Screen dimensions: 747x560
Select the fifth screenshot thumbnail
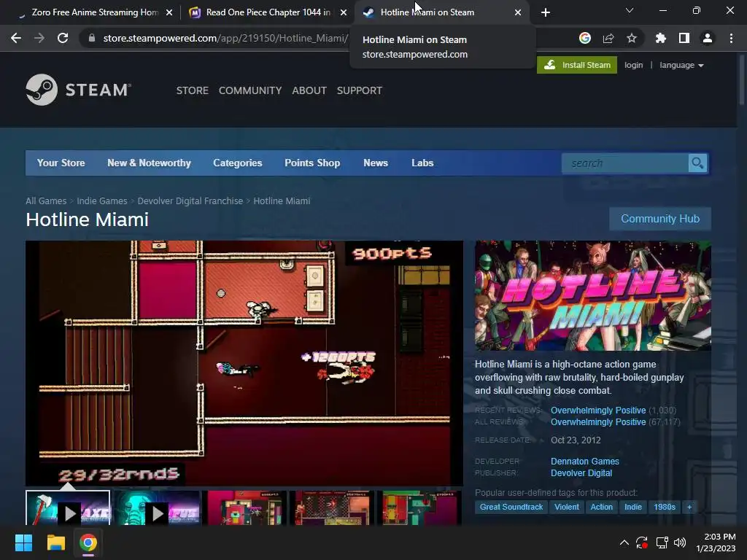tap(419, 508)
